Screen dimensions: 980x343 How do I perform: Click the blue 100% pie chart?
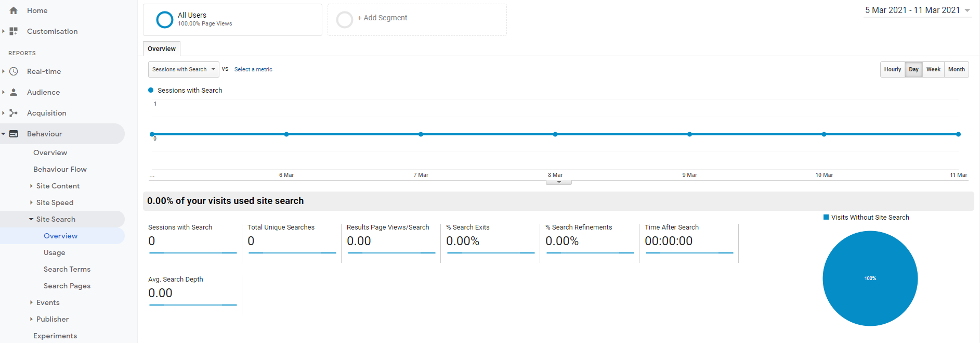[870, 278]
